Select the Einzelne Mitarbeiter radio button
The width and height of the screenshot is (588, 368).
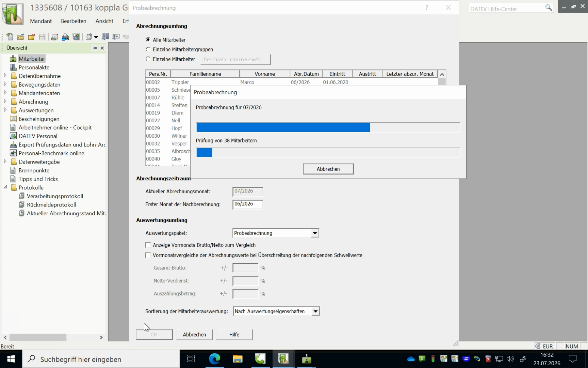point(148,59)
